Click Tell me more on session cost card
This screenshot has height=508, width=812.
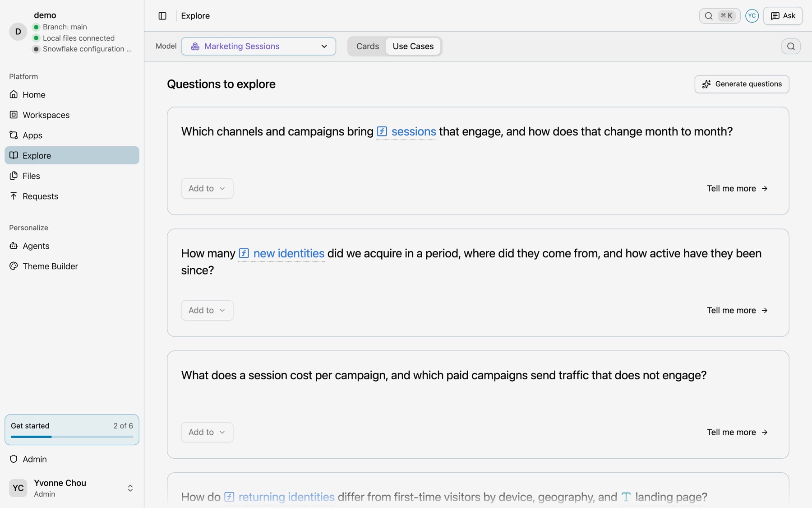(x=737, y=432)
